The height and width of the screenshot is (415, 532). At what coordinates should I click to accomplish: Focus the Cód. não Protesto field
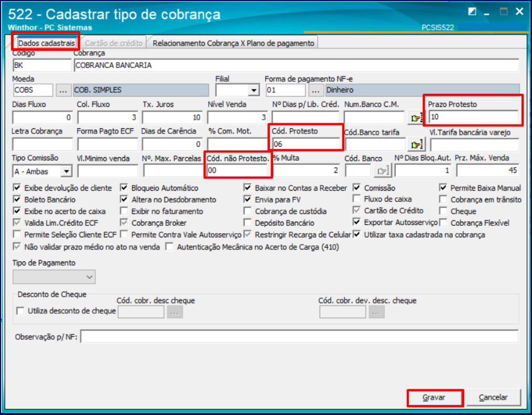click(x=237, y=170)
